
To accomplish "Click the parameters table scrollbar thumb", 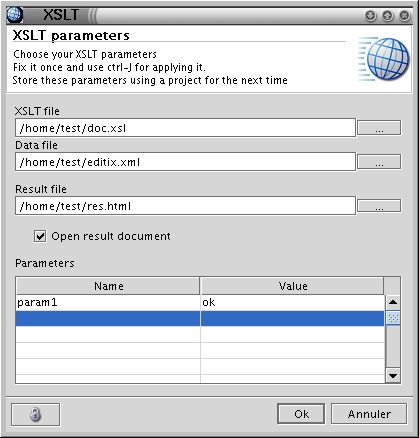I will click(x=393, y=318).
